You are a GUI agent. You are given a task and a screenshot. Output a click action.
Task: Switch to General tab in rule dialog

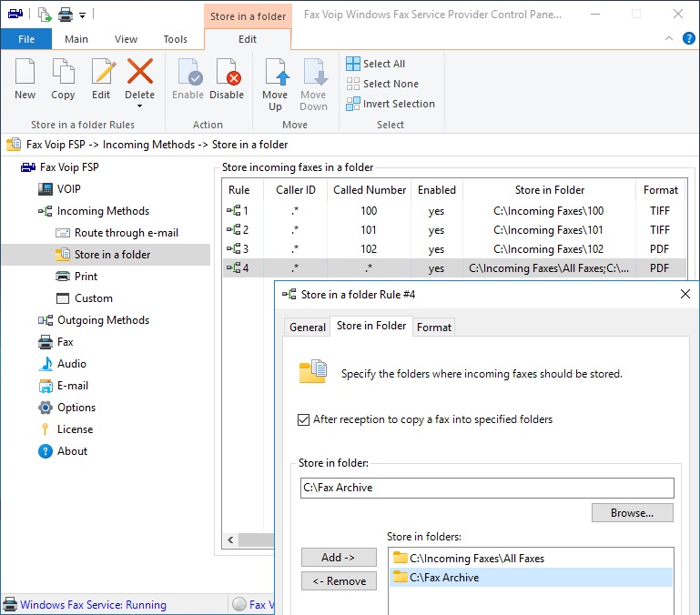307,328
